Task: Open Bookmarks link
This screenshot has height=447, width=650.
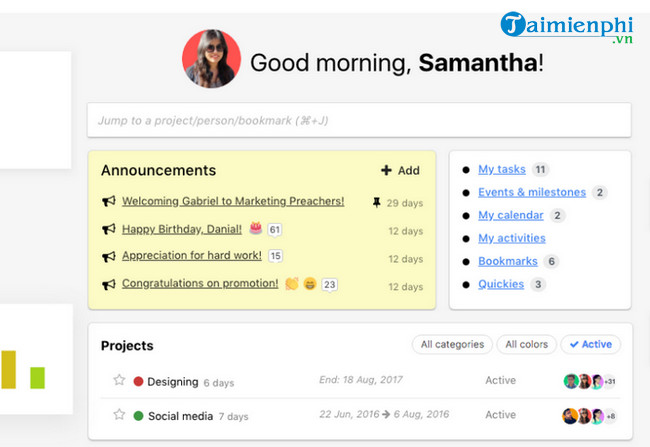Action: click(x=508, y=261)
